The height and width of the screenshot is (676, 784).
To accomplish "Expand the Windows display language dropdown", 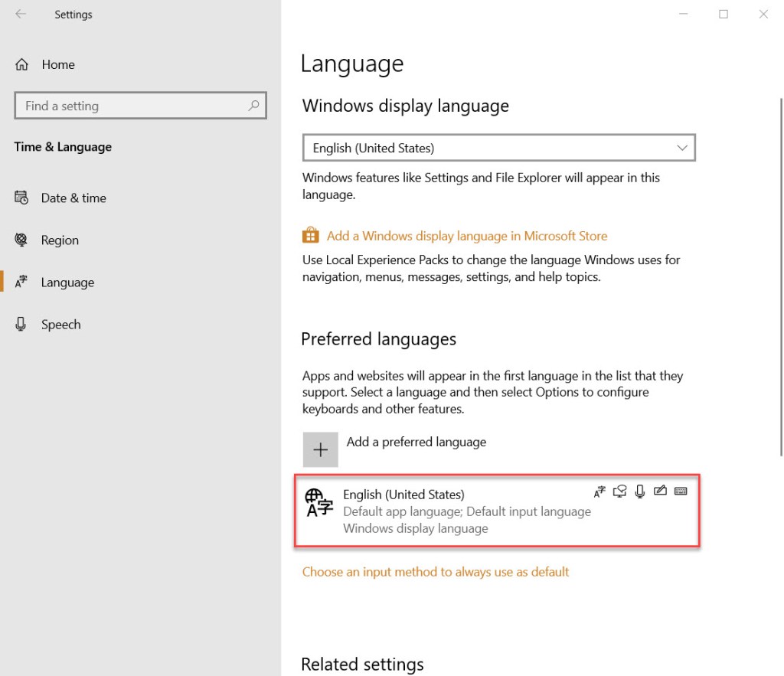I will pyautogui.click(x=498, y=148).
